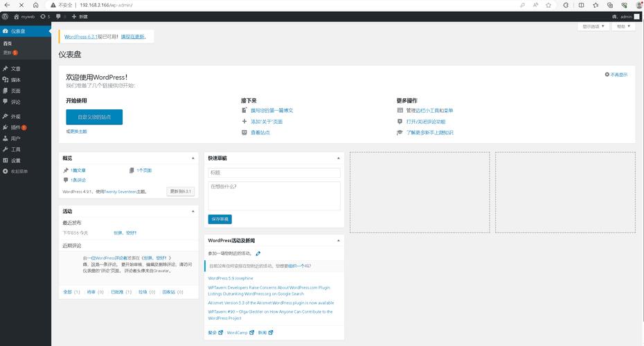The width and height of the screenshot is (644, 346).
Task: Open the browser collections icon
Action: [x=610, y=5]
